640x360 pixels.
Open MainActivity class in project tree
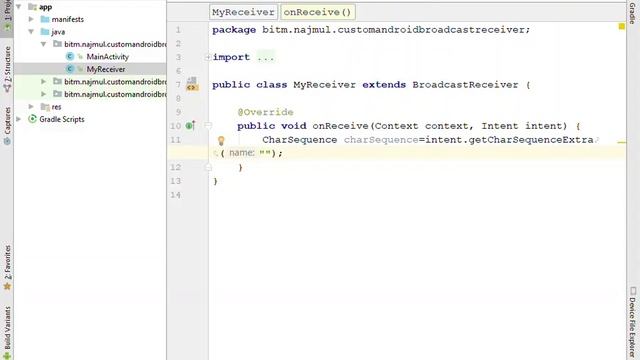point(107,57)
